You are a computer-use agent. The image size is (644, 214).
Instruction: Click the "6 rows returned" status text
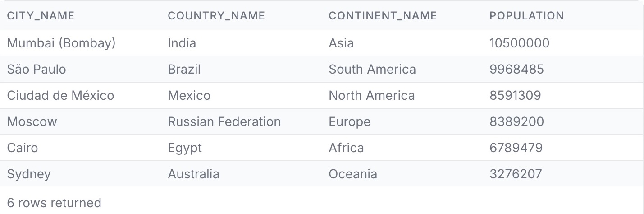54,203
